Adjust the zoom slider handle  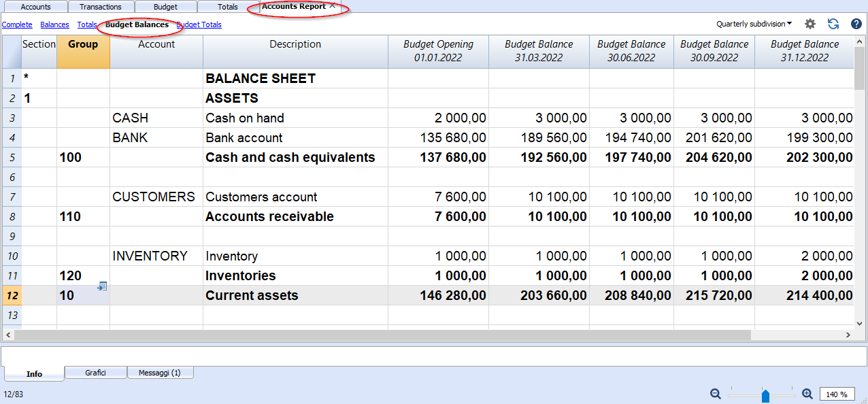(x=765, y=395)
